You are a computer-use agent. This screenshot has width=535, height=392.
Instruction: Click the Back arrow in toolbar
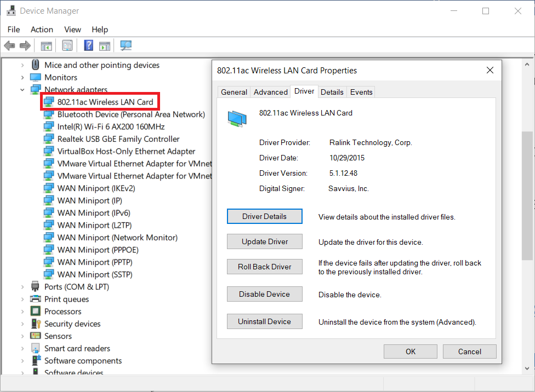coord(9,46)
